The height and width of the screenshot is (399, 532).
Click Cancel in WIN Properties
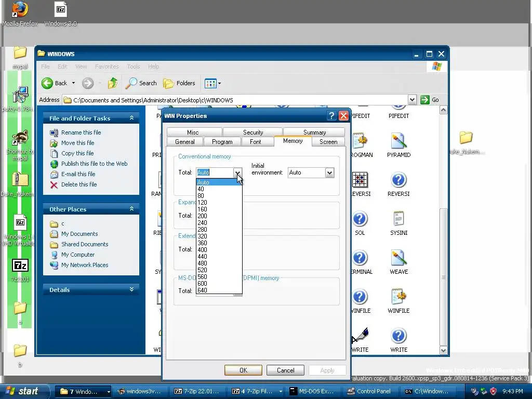[285, 370]
